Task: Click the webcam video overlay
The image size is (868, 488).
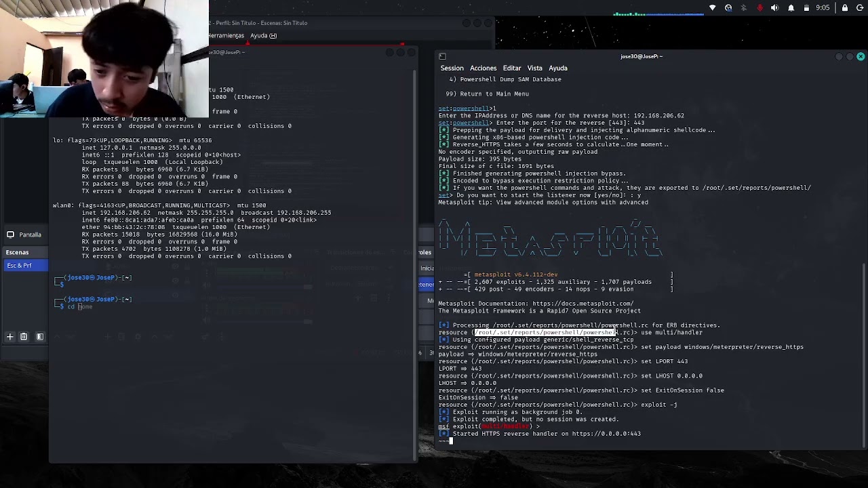Action: (104, 59)
